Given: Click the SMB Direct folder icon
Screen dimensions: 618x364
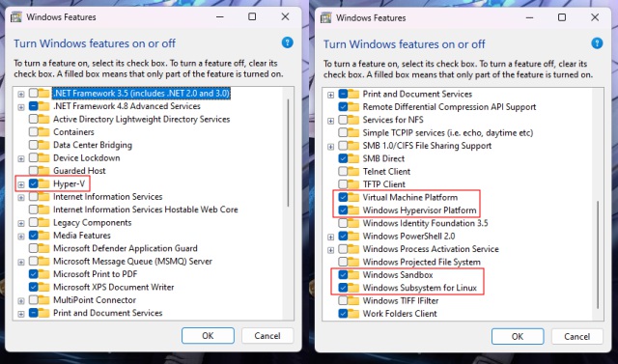Looking at the screenshot, I should 353,158.
